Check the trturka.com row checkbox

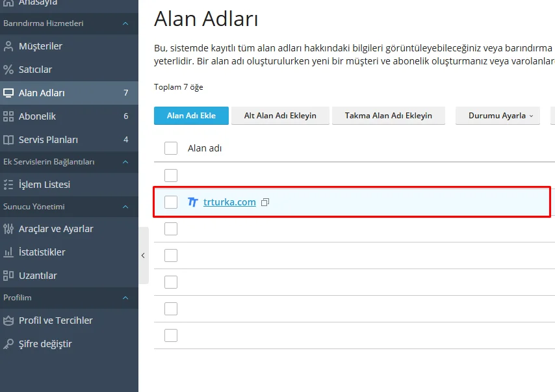(x=171, y=202)
